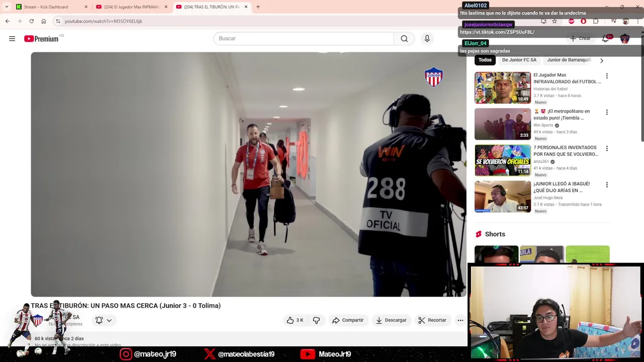Click the Crear create button
Viewport: 644px width, 362px height.
click(x=580, y=39)
